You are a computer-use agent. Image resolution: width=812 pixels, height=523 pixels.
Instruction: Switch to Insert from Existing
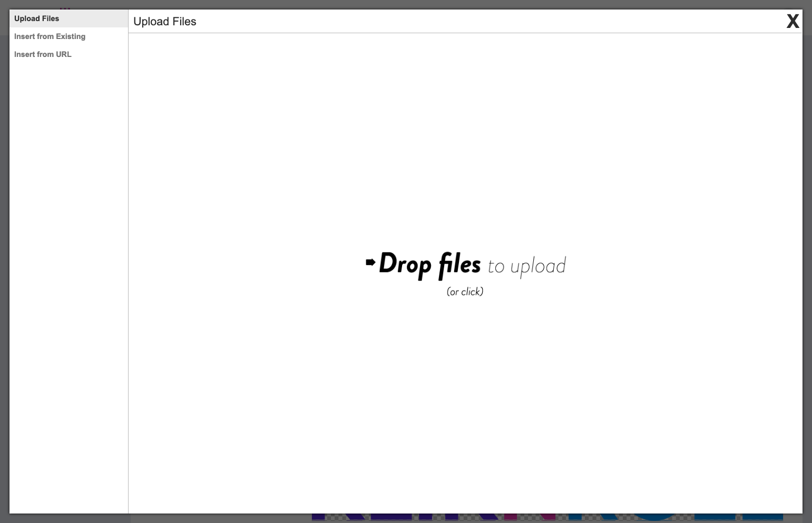point(69,36)
